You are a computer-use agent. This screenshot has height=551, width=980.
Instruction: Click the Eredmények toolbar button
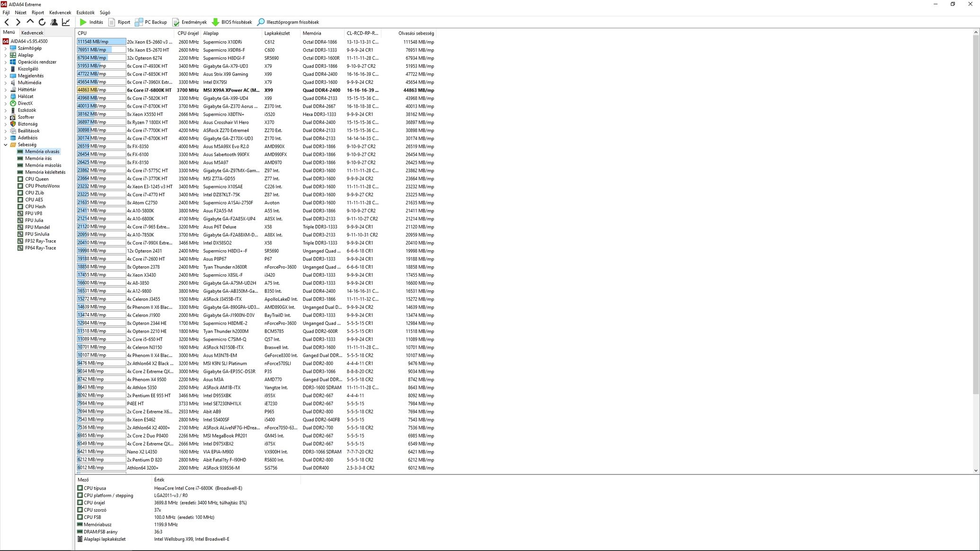[x=189, y=22]
